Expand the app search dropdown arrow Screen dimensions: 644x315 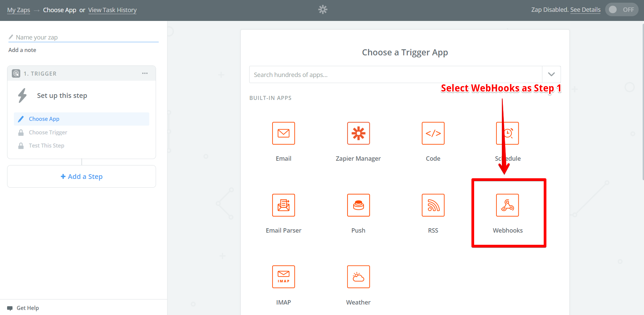(551, 74)
